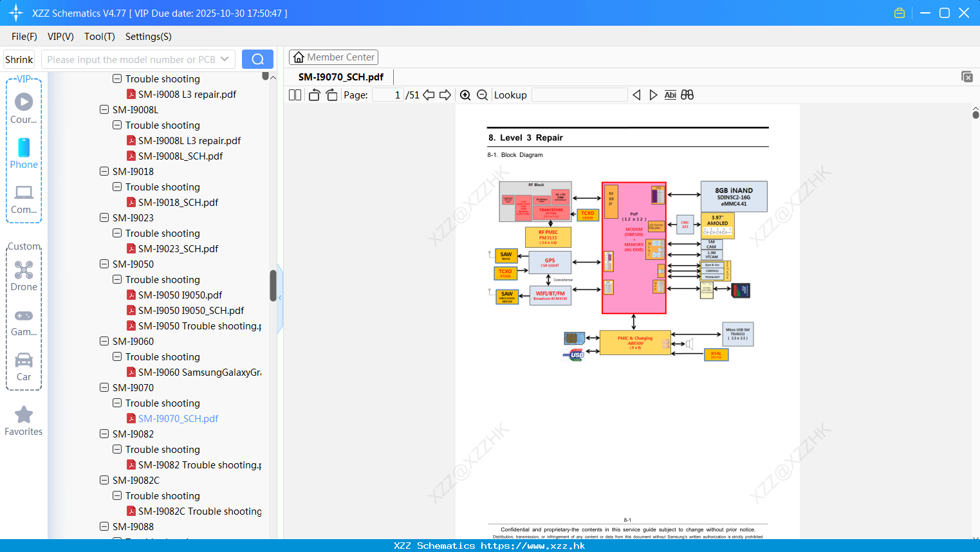
Task: Open the Drone category
Action: [x=24, y=275]
